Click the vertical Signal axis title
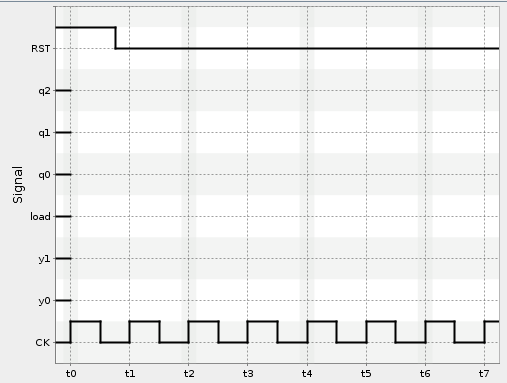This screenshot has height=383, width=507. [x=18, y=185]
